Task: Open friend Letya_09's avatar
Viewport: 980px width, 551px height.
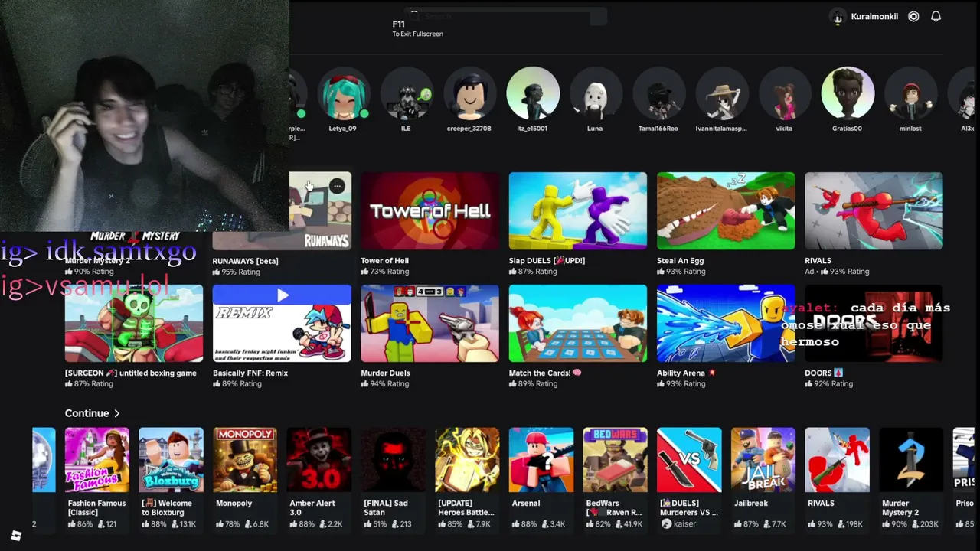Action: 342,93
